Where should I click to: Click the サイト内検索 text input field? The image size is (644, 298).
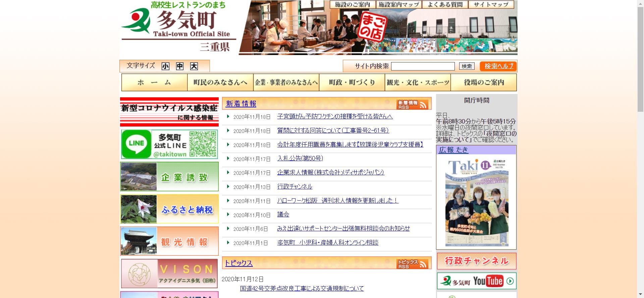coord(423,66)
